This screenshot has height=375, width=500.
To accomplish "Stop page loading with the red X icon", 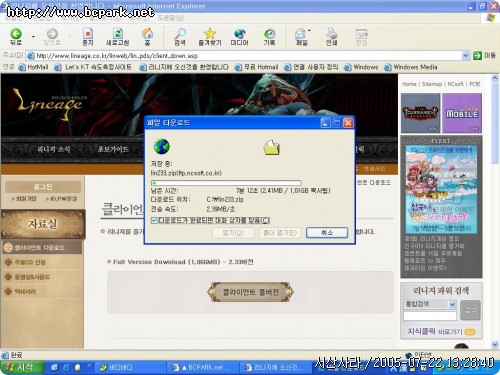I will pos(88,37).
